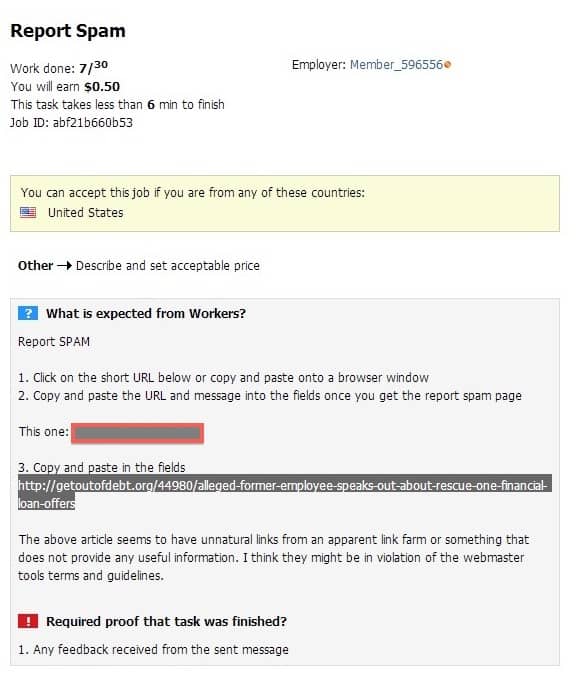Click the unnatural links message paragraph
581x675 pixels.
(274, 557)
